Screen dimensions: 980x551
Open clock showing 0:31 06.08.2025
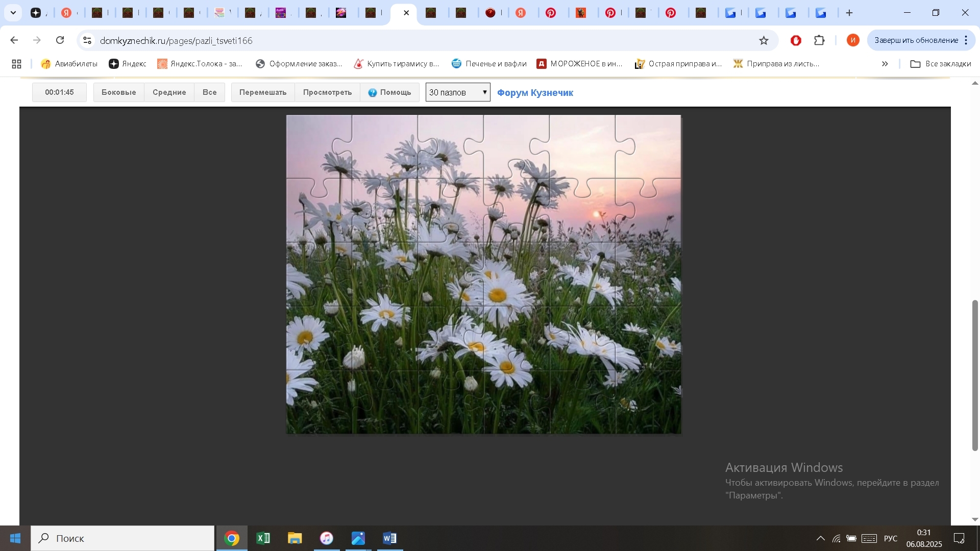pos(924,538)
